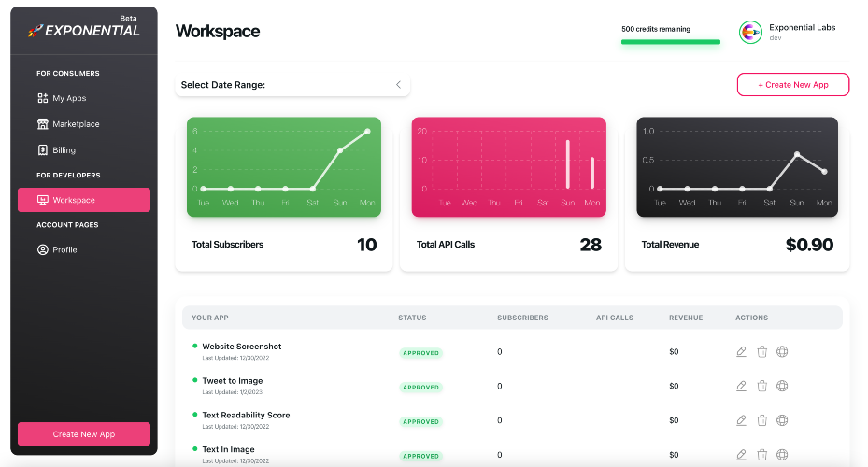Select Workspace in sidebar
Image resolution: width=868 pixels, height=467 pixels.
click(84, 200)
